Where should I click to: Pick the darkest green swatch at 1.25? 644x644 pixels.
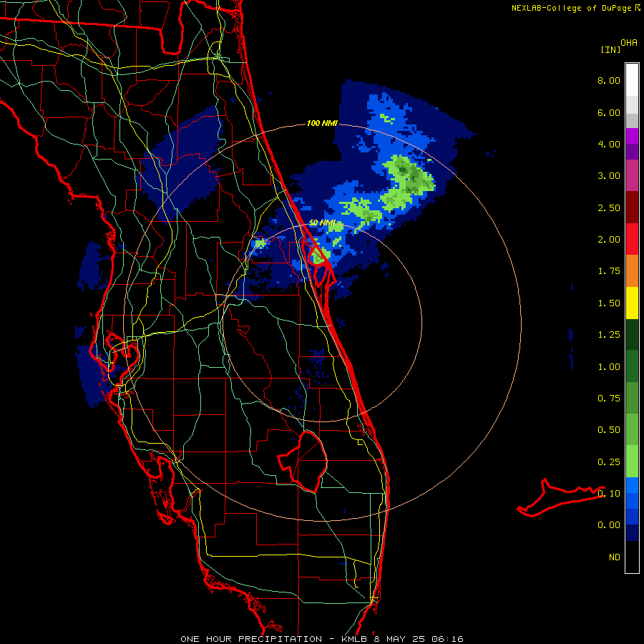coord(632,334)
